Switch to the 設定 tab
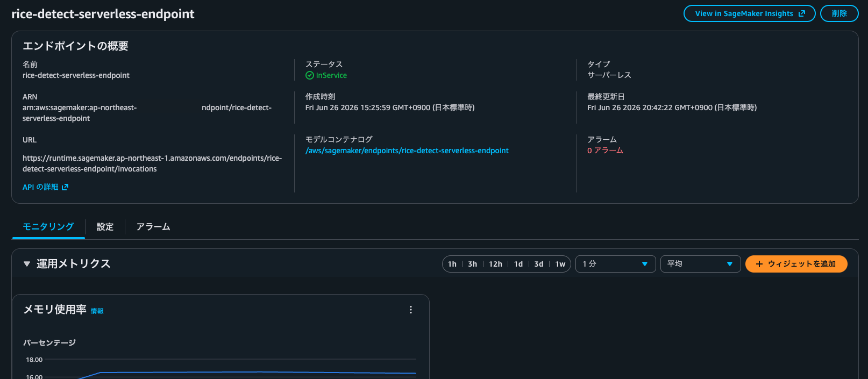This screenshot has width=868, height=379. coord(105,227)
